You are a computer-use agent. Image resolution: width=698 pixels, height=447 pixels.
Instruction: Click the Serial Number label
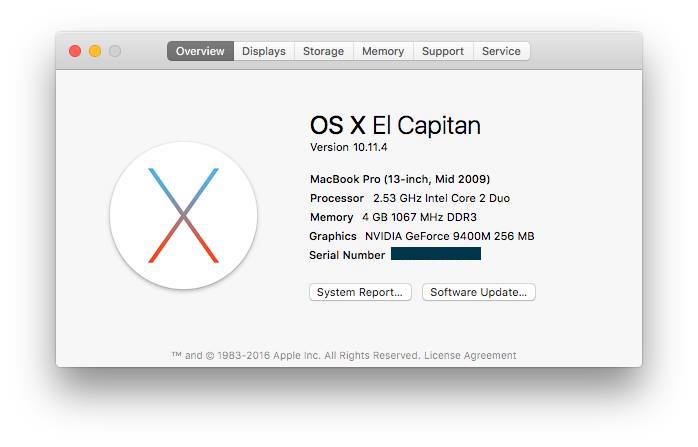point(347,255)
